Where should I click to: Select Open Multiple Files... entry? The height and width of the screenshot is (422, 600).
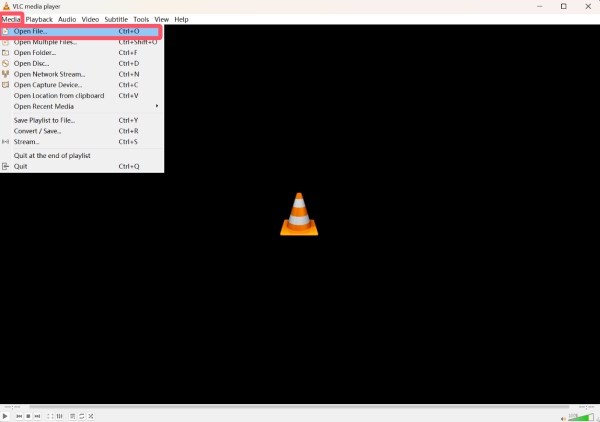pos(82,42)
